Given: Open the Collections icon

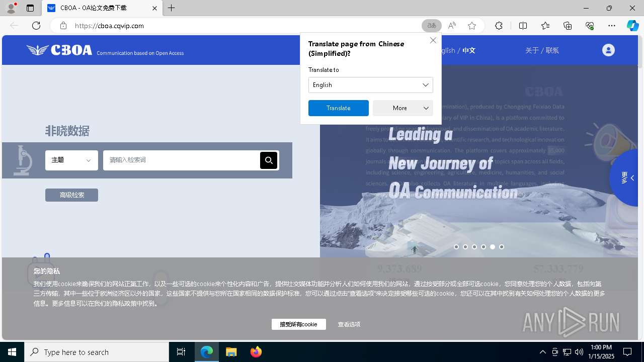Looking at the screenshot, I should (568, 26).
